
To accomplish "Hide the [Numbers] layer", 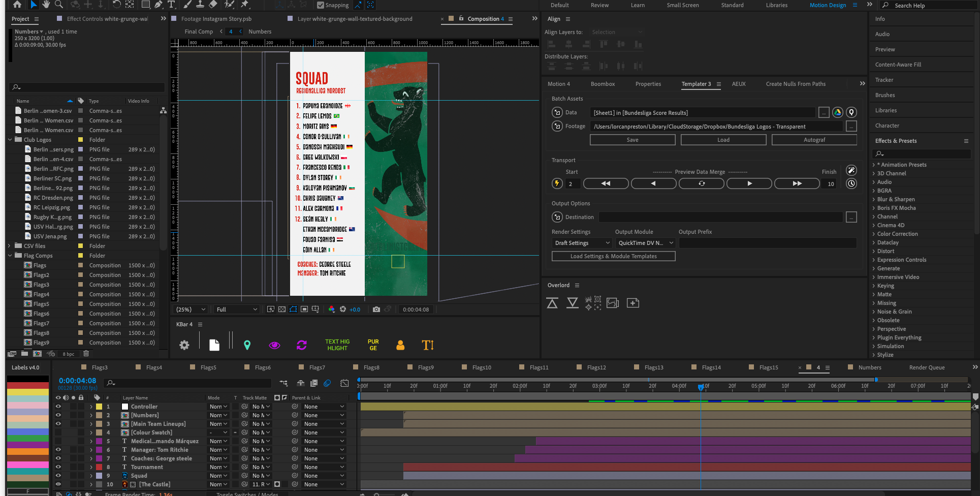I will pyautogui.click(x=58, y=415).
